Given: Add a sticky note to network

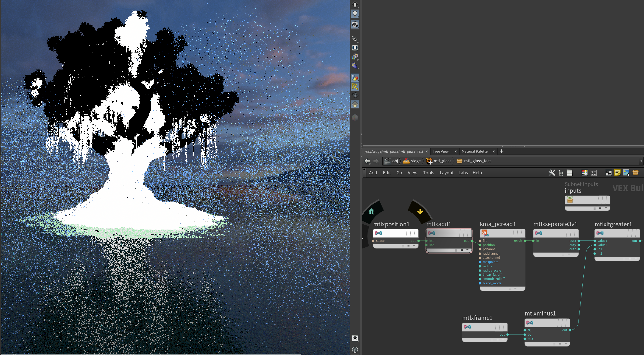Looking at the screenshot, I should pyautogui.click(x=617, y=173).
